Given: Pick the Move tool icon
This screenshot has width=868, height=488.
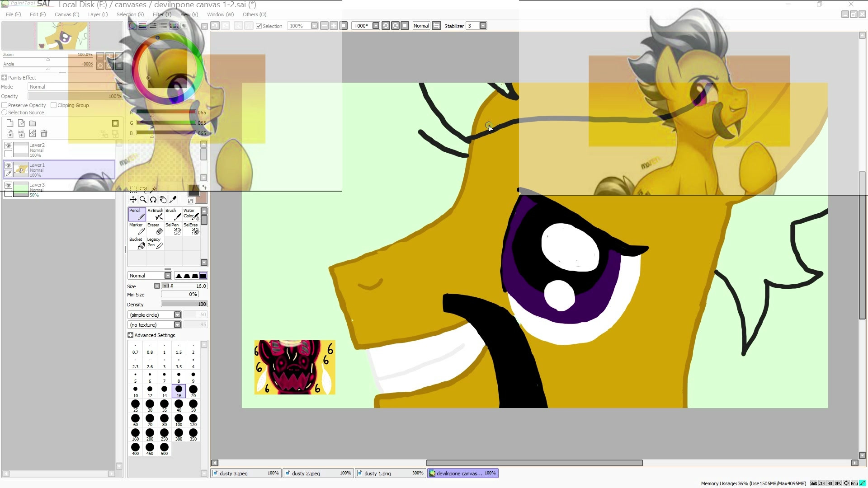Looking at the screenshot, I should pyautogui.click(x=133, y=200).
